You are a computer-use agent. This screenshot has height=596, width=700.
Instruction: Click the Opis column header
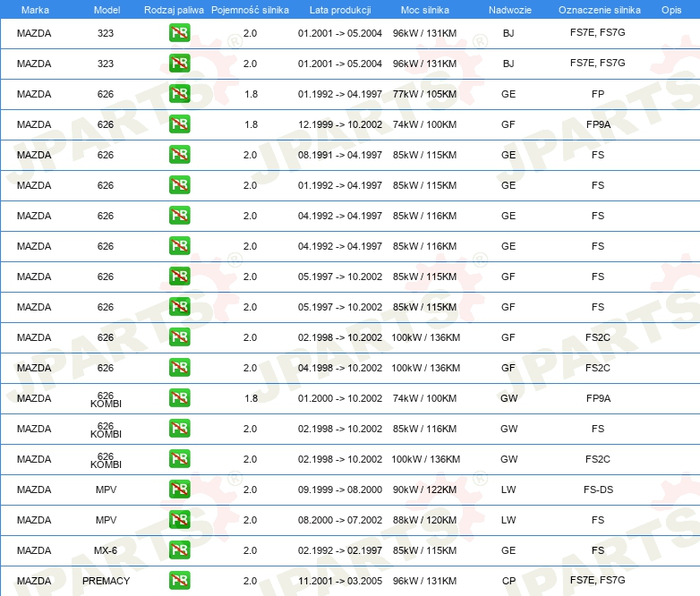tap(671, 10)
